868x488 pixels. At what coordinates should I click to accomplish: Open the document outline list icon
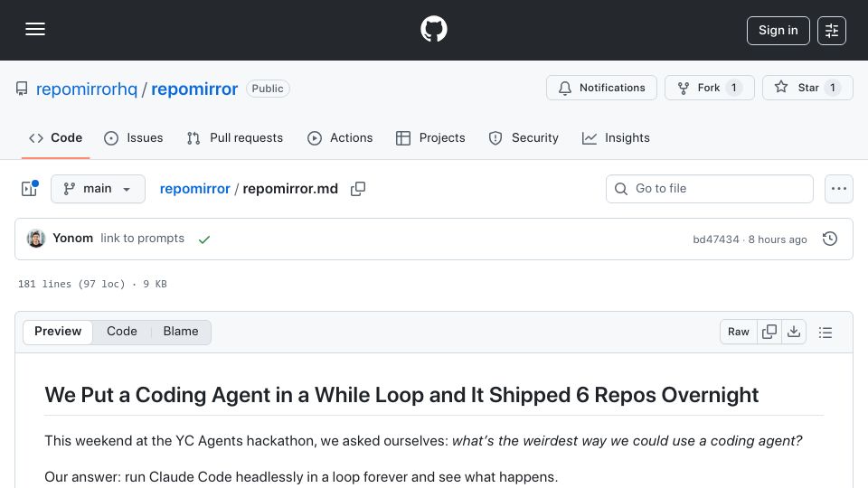pyautogui.click(x=826, y=332)
